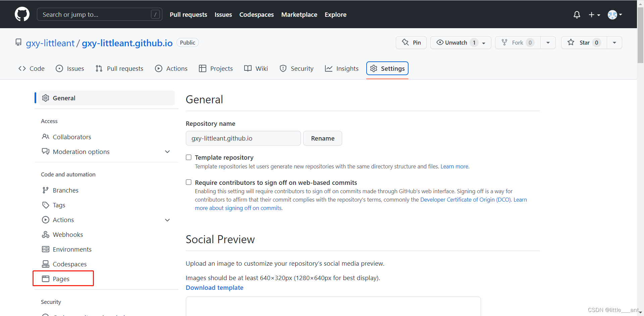The image size is (644, 316).
Task: Open the Security tab
Action: 297,68
